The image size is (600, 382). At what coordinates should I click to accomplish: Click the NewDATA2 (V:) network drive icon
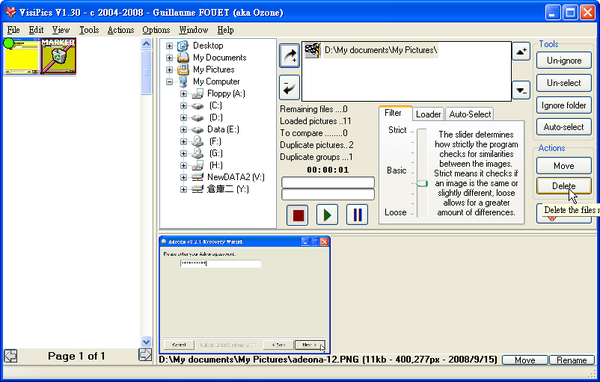(197, 177)
